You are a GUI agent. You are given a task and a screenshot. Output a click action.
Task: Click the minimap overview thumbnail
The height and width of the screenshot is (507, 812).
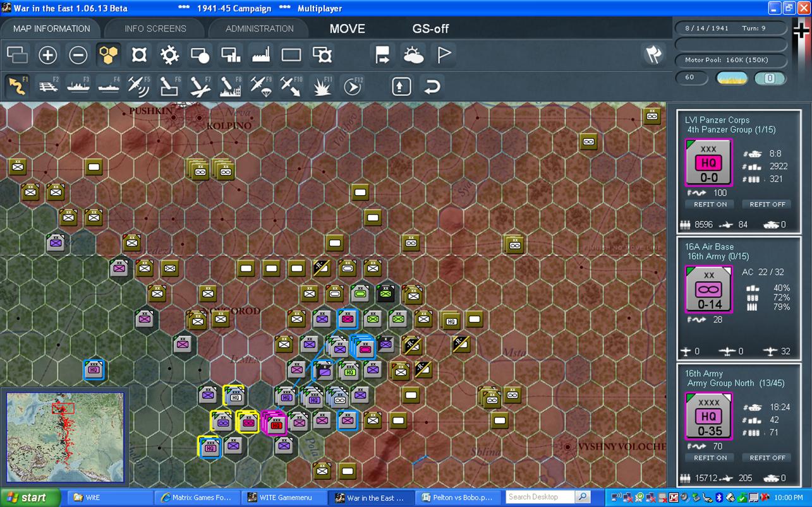coord(66,437)
